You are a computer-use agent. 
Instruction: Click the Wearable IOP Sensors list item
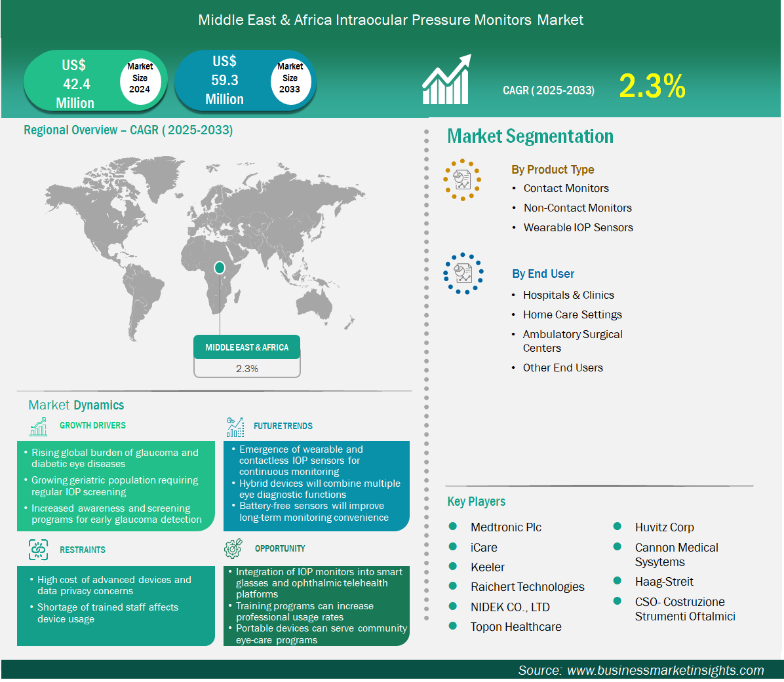coord(578,227)
